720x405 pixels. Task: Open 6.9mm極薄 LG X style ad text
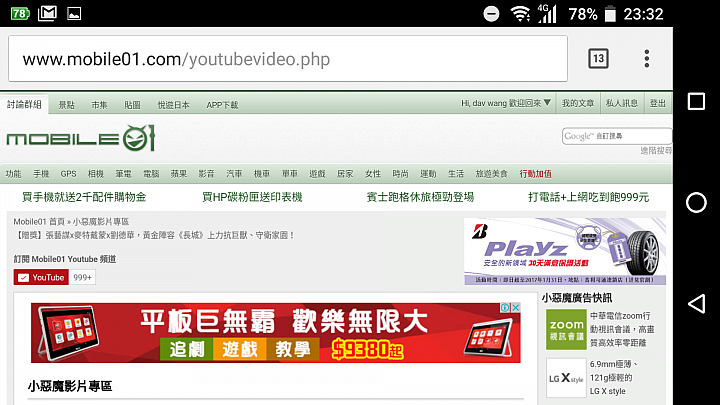coord(614,377)
